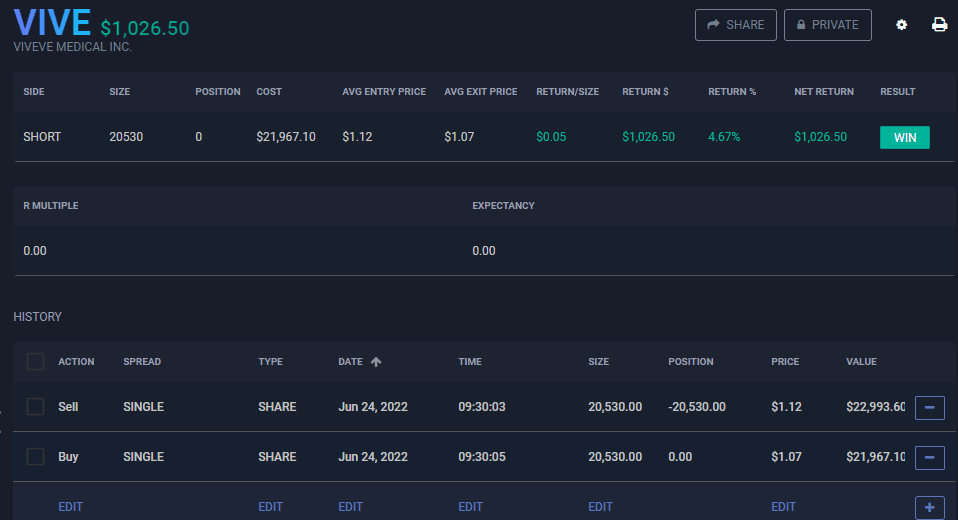This screenshot has height=520, width=958.
Task: Click the green WIN result badge
Action: [904, 137]
